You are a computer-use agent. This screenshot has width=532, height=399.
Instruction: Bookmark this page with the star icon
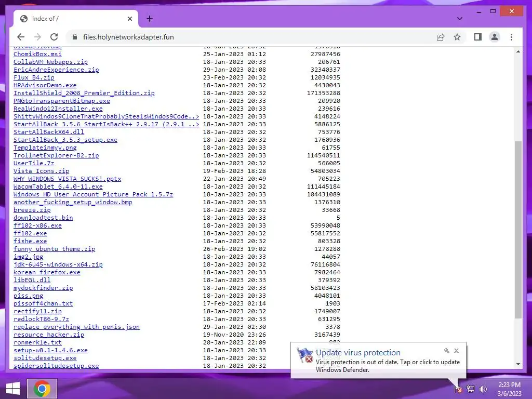[x=457, y=37]
